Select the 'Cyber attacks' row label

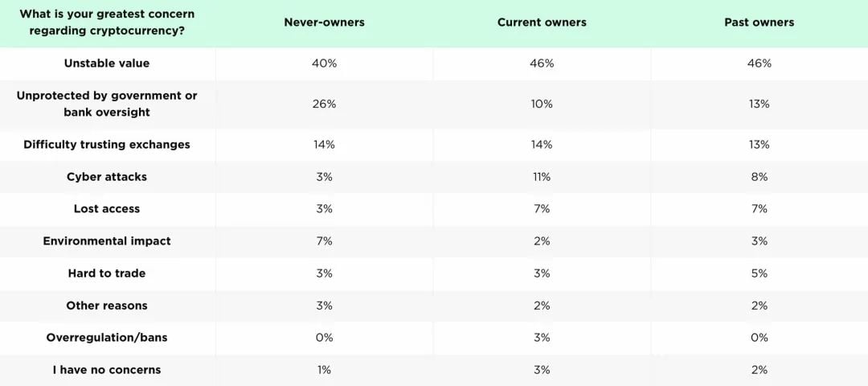point(107,177)
